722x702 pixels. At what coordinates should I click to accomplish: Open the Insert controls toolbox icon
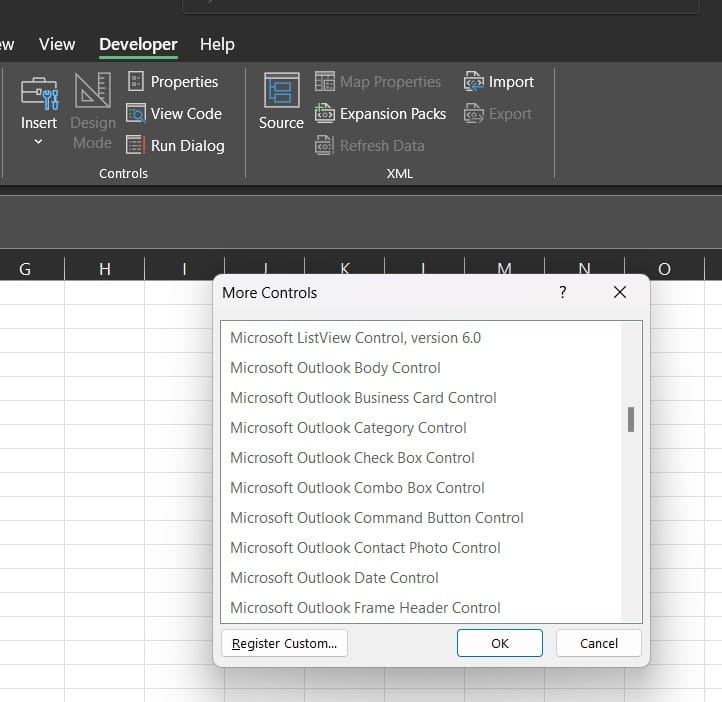pyautogui.click(x=39, y=93)
